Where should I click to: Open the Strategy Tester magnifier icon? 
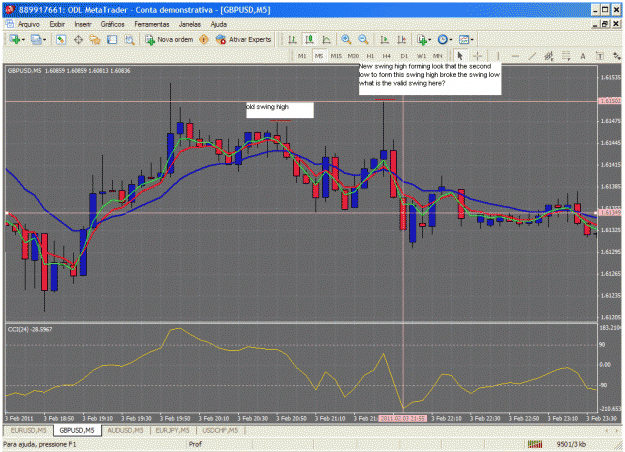coord(129,39)
